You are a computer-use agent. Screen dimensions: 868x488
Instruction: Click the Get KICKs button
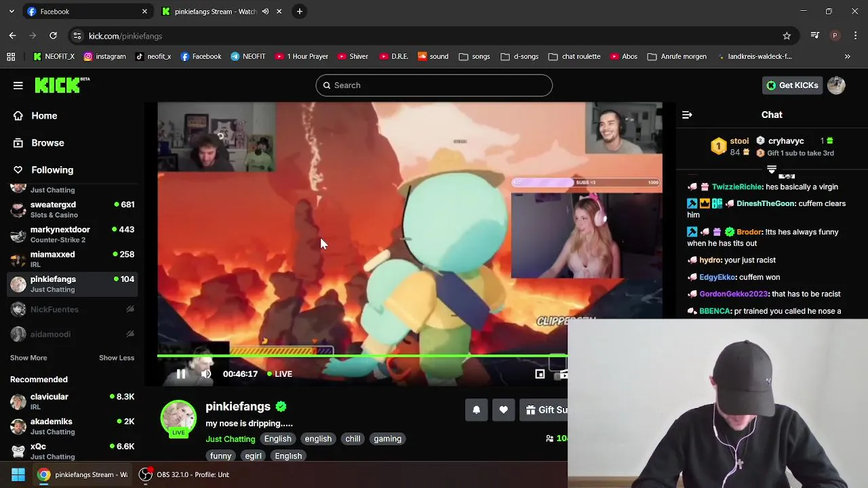[x=792, y=85]
